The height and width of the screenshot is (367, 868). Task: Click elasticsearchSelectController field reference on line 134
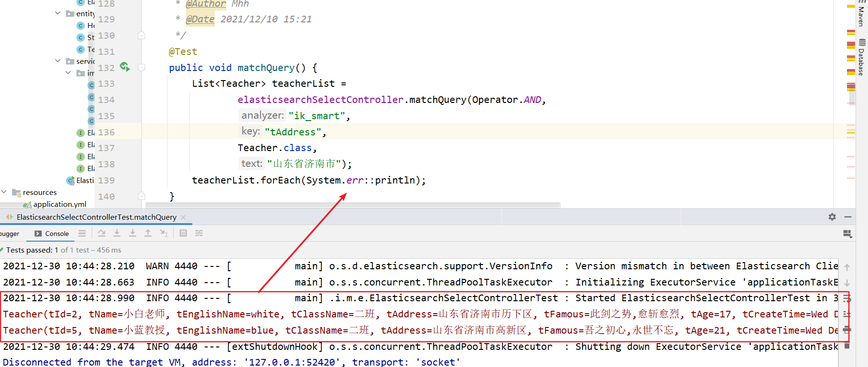(321, 100)
